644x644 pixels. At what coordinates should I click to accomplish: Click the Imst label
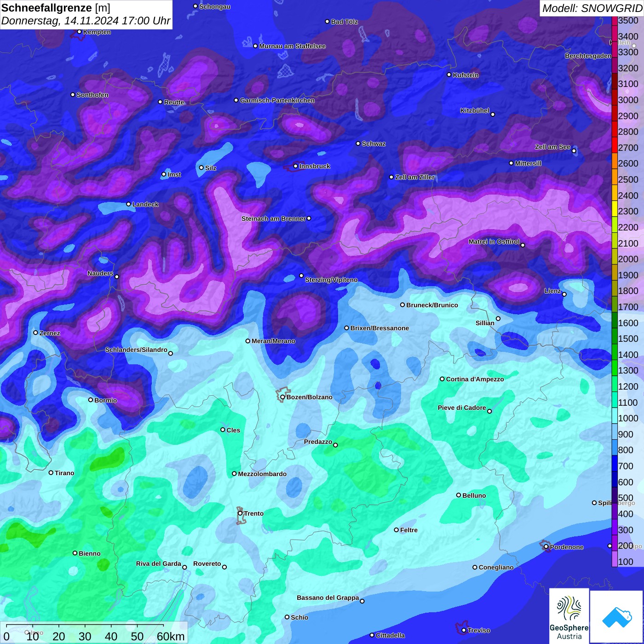click(x=174, y=174)
